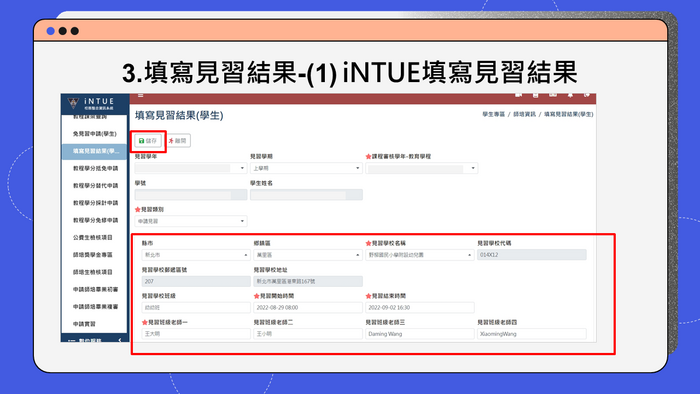The image size is (700, 394).
Task: Open the 見習類別 dropdown showing 申請見習
Action: [191, 221]
